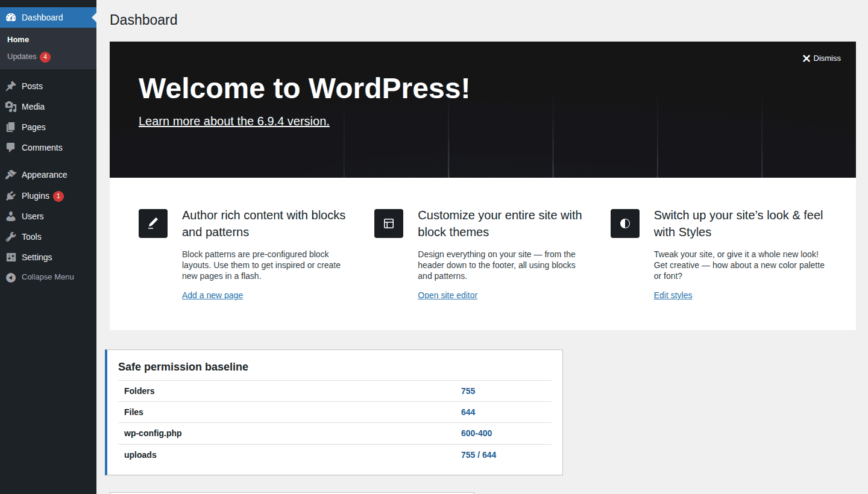The image size is (868, 494).
Task: Click the Posts pushpin icon
Action: (x=11, y=86)
